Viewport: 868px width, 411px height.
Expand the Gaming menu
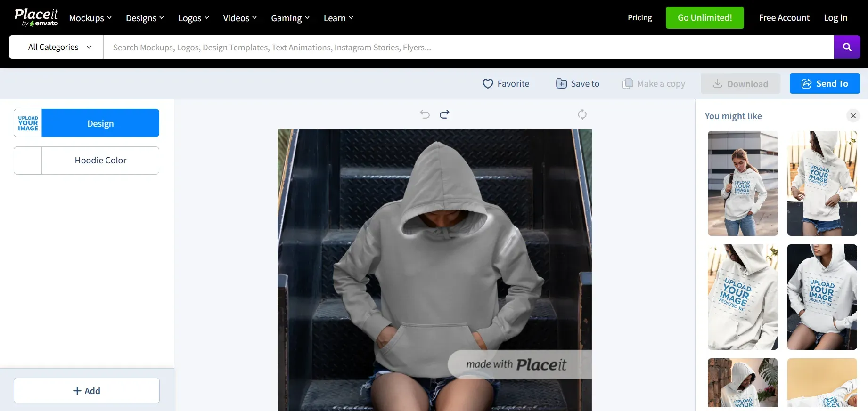click(x=290, y=18)
